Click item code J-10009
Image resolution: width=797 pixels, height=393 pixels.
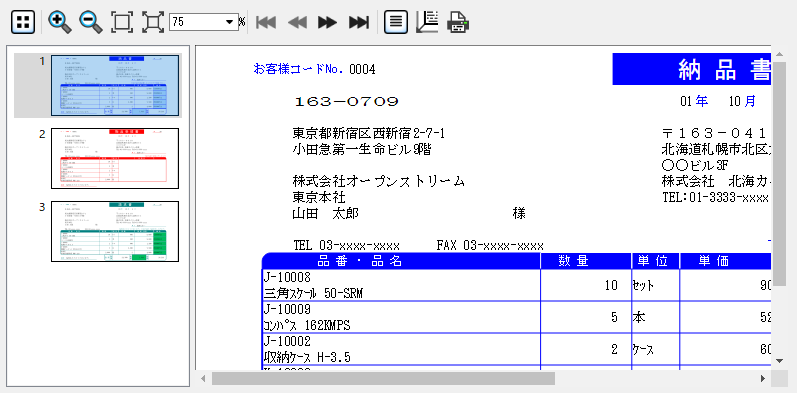tap(287, 309)
